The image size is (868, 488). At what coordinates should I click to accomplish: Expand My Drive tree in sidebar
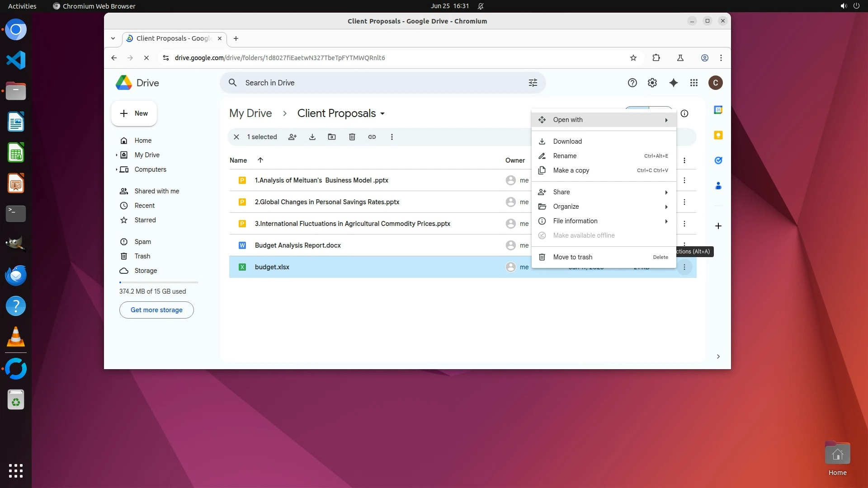[x=117, y=155]
